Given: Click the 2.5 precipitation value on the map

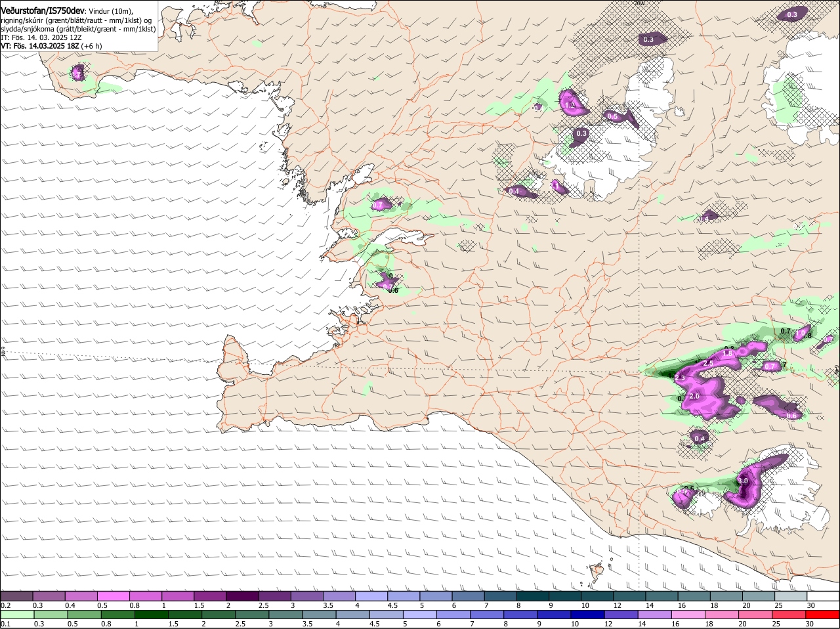Looking at the screenshot, I should 708,363.
